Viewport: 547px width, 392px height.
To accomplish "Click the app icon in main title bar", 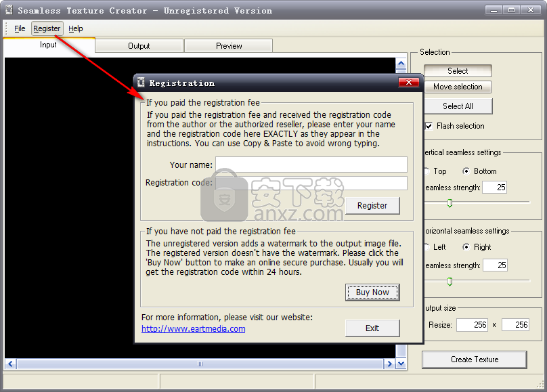I will (9, 10).
